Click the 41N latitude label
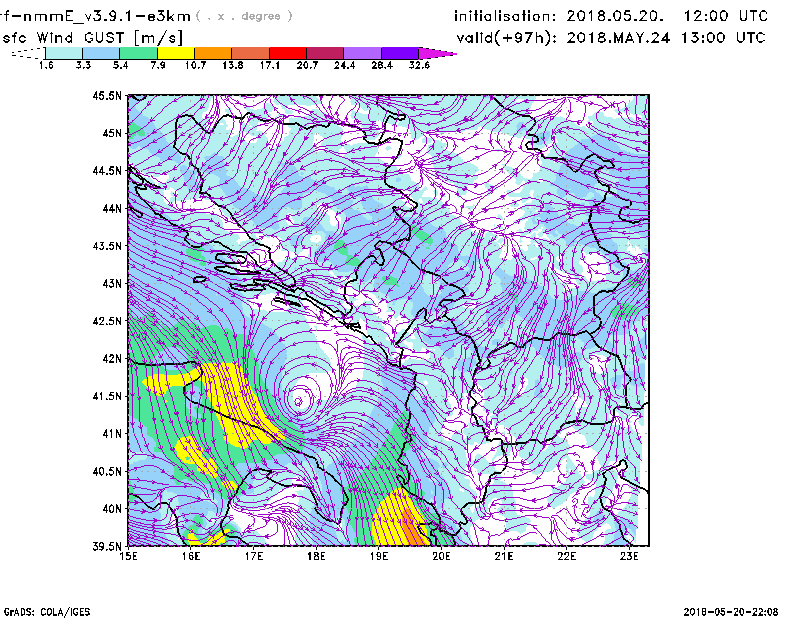This screenshot has height=618, width=800. click(x=112, y=433)
